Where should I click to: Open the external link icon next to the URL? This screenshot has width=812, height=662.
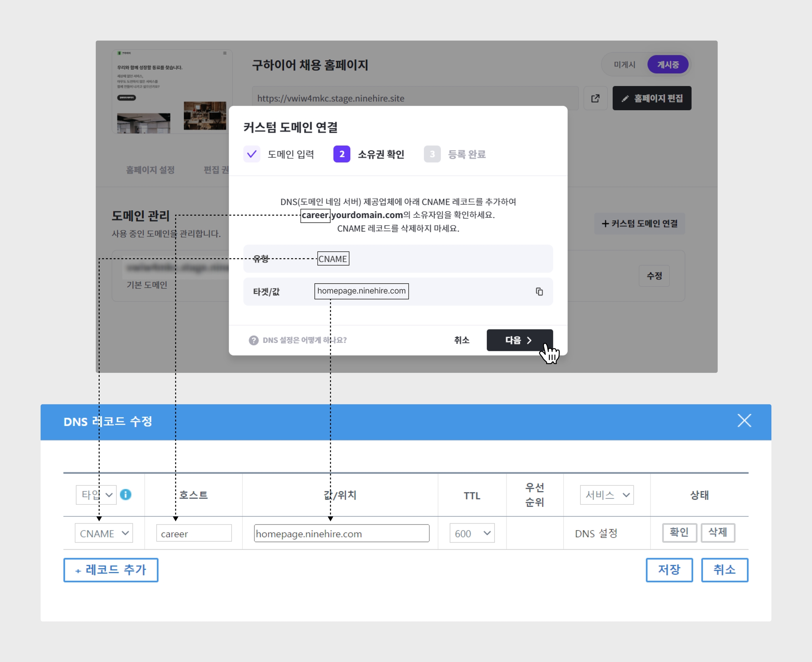(x=595, y=98)
